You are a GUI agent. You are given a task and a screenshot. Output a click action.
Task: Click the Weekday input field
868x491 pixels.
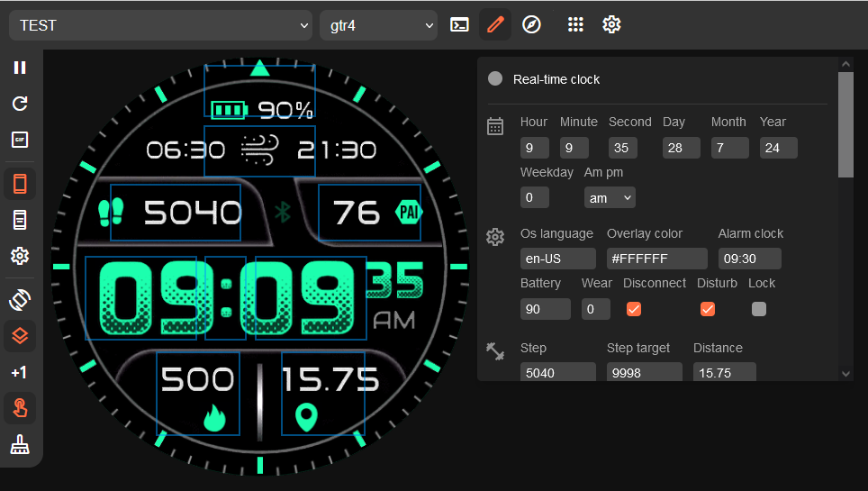pos(535,198)
